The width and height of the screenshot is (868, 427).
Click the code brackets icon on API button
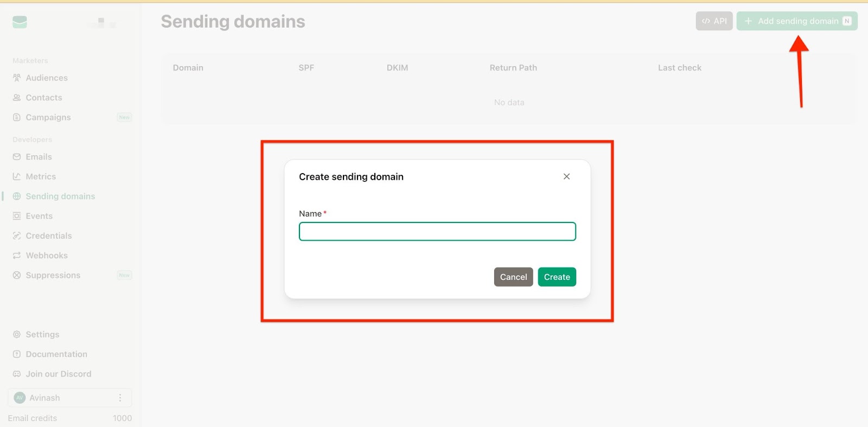706,21
